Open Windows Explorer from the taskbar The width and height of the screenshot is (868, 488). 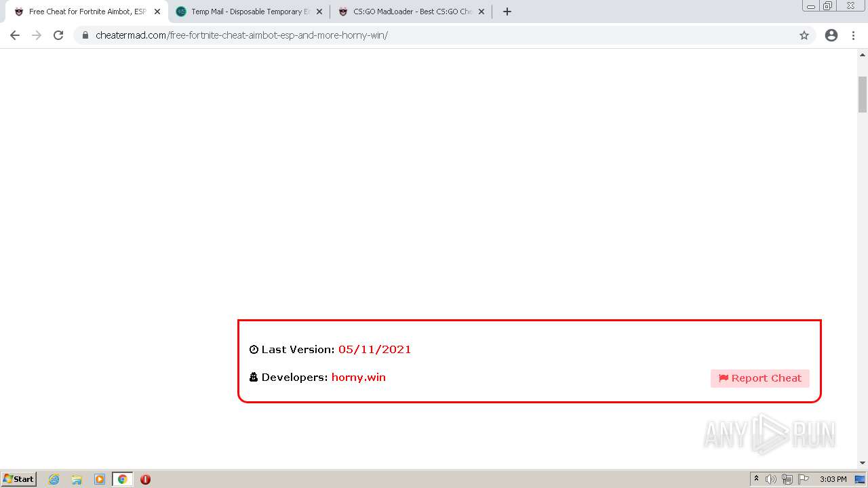click(x=77, y=479)
